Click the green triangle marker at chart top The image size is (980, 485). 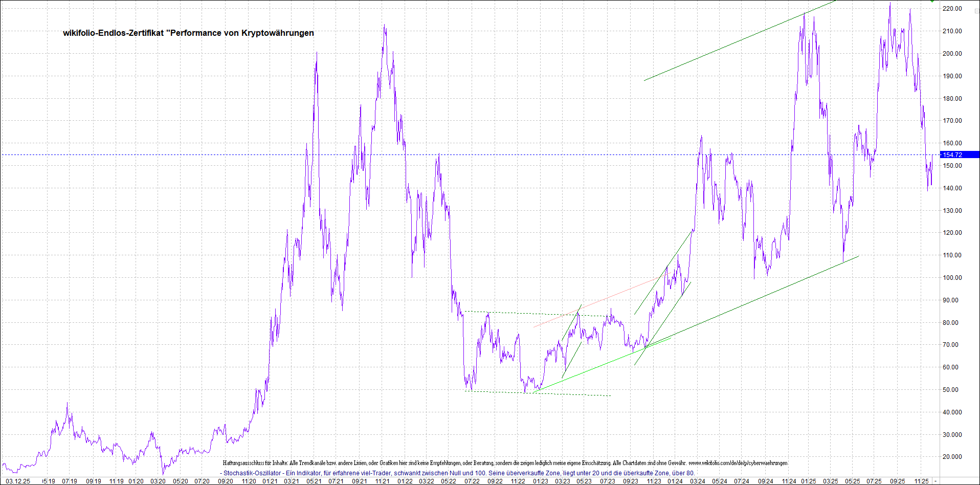click(x=932, y=2)
